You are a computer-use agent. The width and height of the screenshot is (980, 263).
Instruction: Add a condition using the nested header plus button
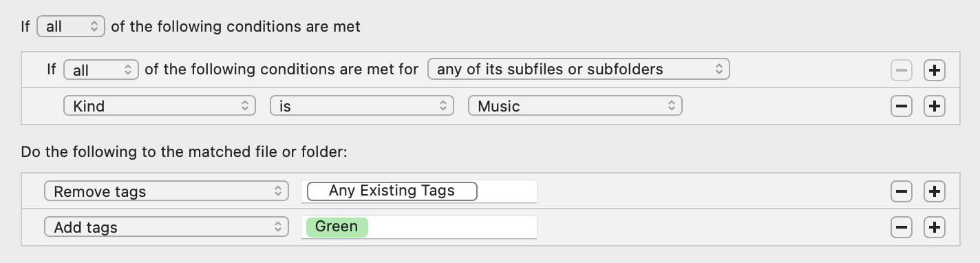coord(934,70)
